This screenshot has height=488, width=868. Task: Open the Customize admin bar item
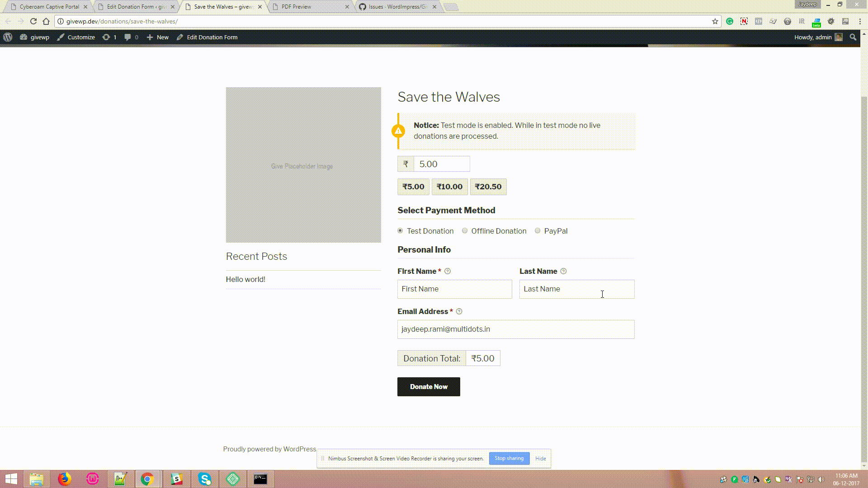point(76,38)
